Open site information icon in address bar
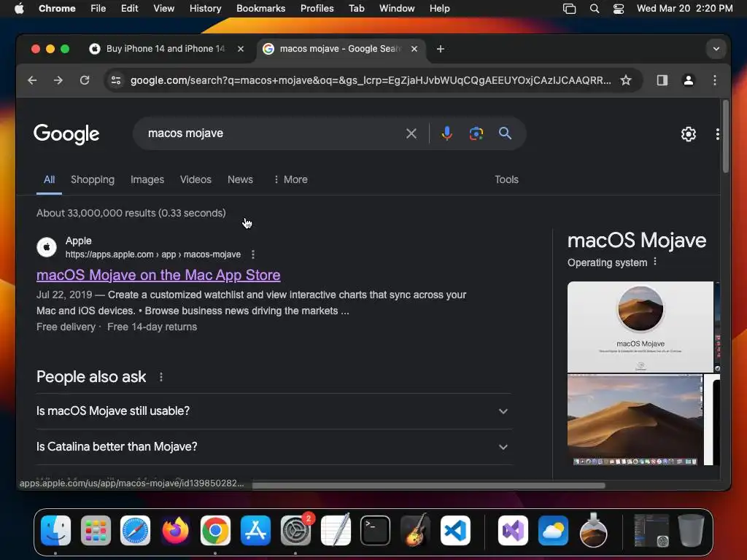Image resolution: width=747 pixels, height=560 pixels. click(x=116, y=80)
